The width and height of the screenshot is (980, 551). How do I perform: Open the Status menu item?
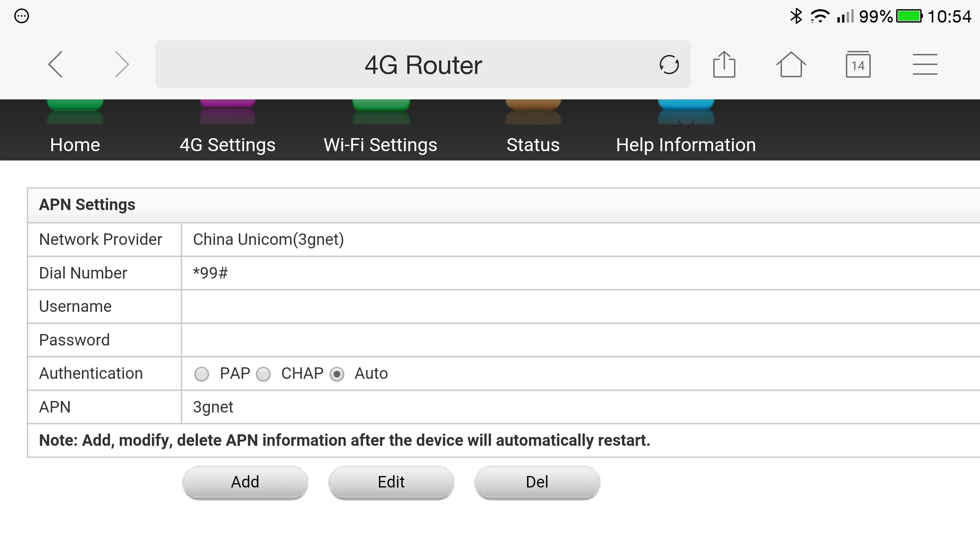coord(533,145)
